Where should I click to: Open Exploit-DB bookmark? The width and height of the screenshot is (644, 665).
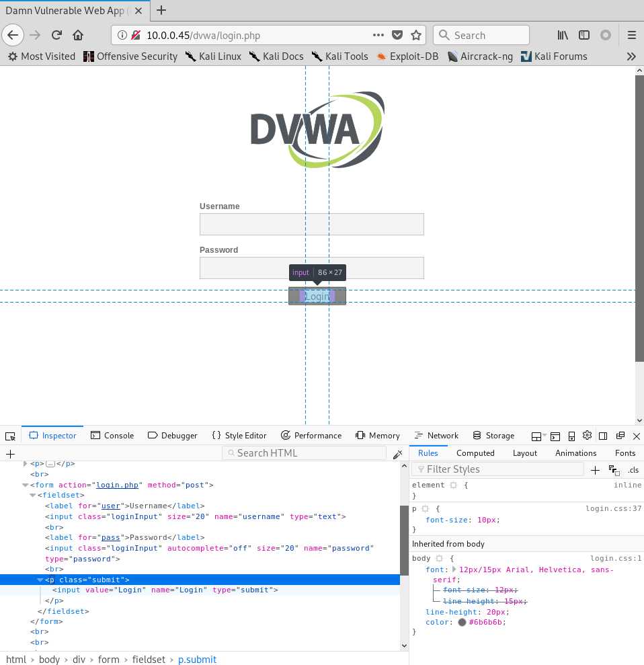[408, 56]
